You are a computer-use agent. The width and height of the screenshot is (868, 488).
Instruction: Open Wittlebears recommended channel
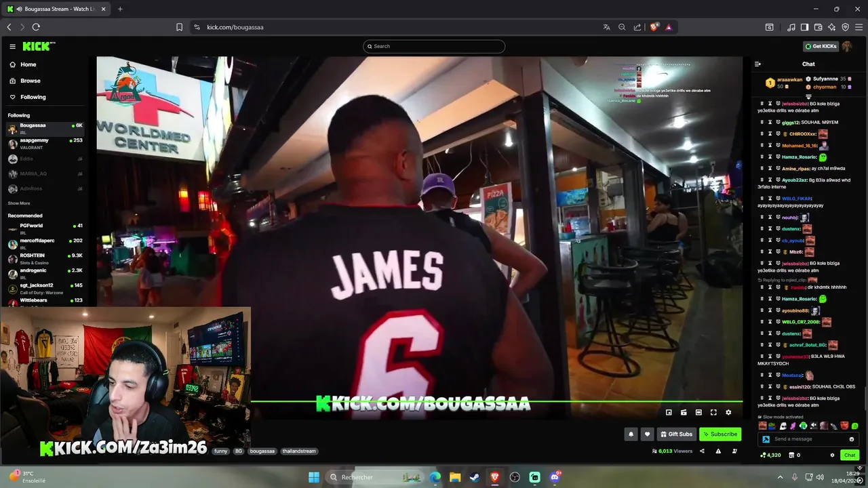(45, 300)
